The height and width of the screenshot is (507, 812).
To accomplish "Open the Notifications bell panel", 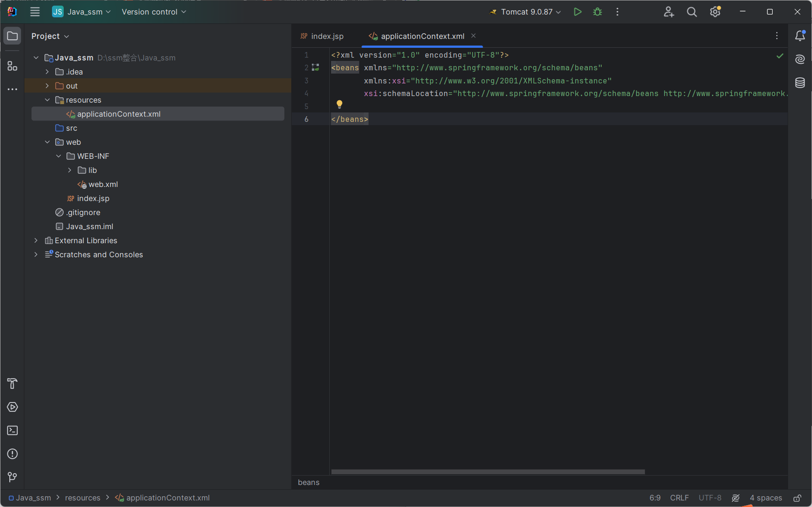I will [800, 36].
